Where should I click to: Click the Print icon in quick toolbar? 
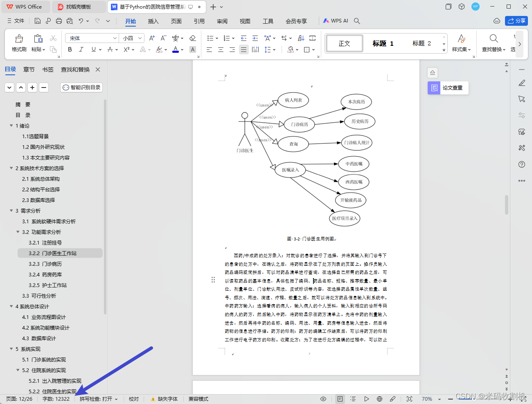(x=59, y=21)
